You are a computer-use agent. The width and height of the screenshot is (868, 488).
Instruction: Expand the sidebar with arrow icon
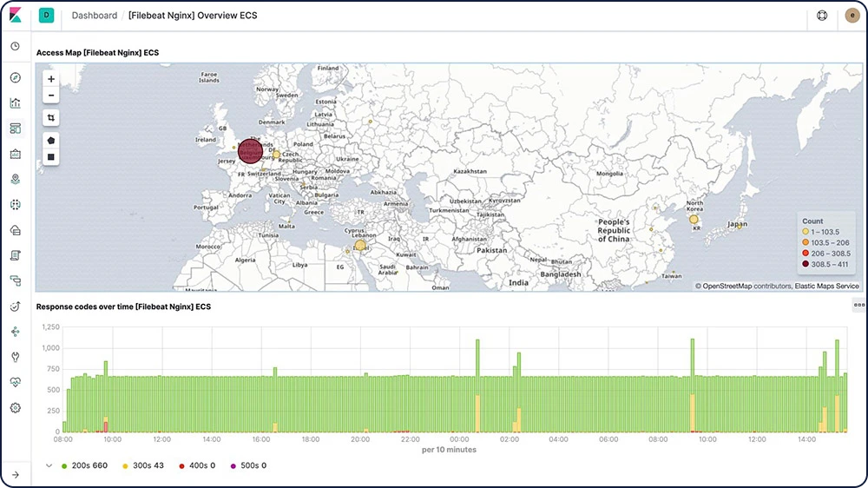pos(16,475)
